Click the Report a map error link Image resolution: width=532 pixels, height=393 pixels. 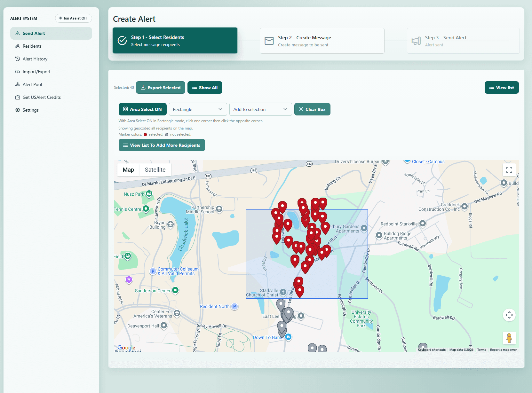[x=503, y=350]
